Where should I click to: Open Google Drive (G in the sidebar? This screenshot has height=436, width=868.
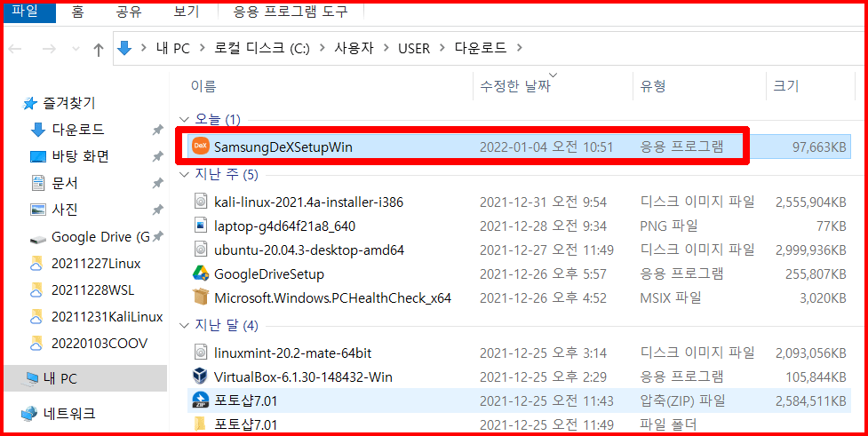coord(100,237)
